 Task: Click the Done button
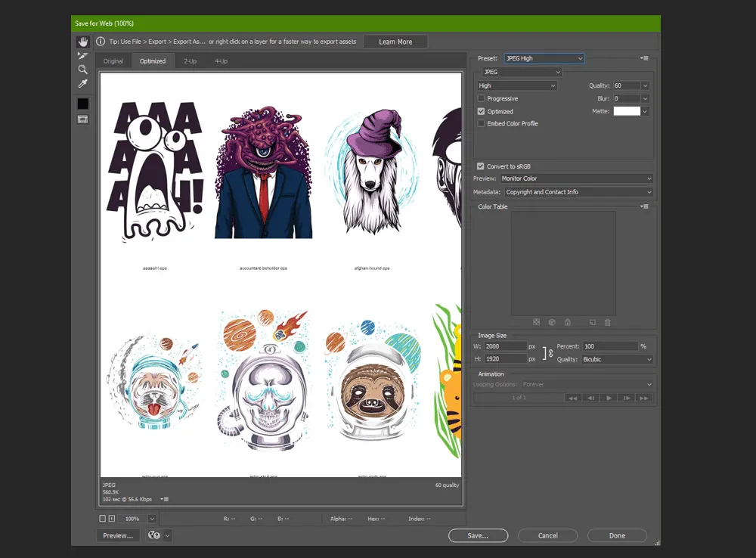[x=617, y=535]
